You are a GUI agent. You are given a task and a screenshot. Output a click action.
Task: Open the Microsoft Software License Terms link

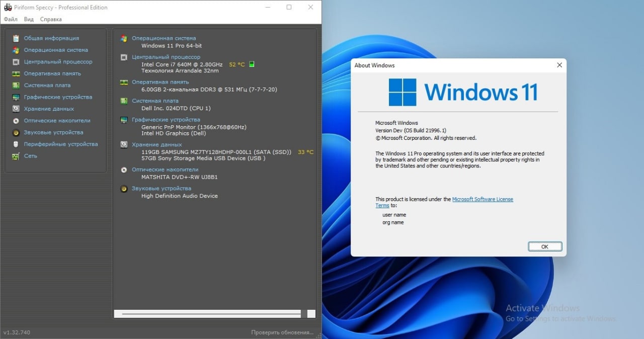pyautogui.click(x=482, y=199)
